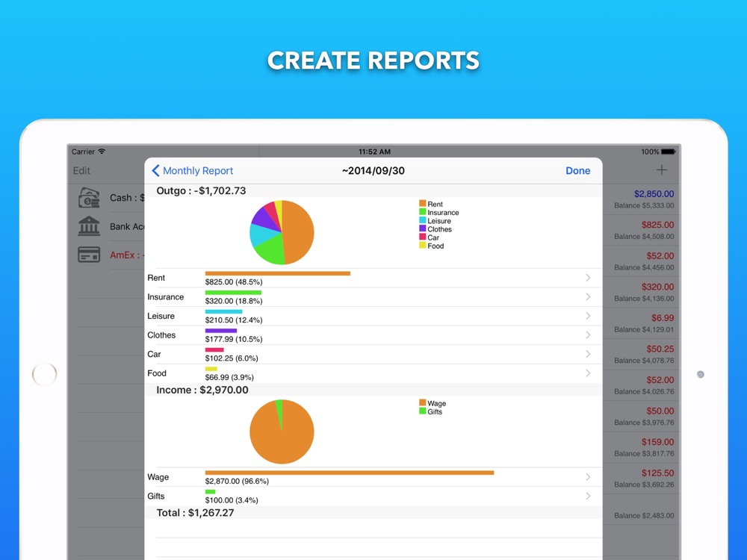Select the Bank Account building icon
The width and height of the screenshot is (747, 560).
[89, 226]
